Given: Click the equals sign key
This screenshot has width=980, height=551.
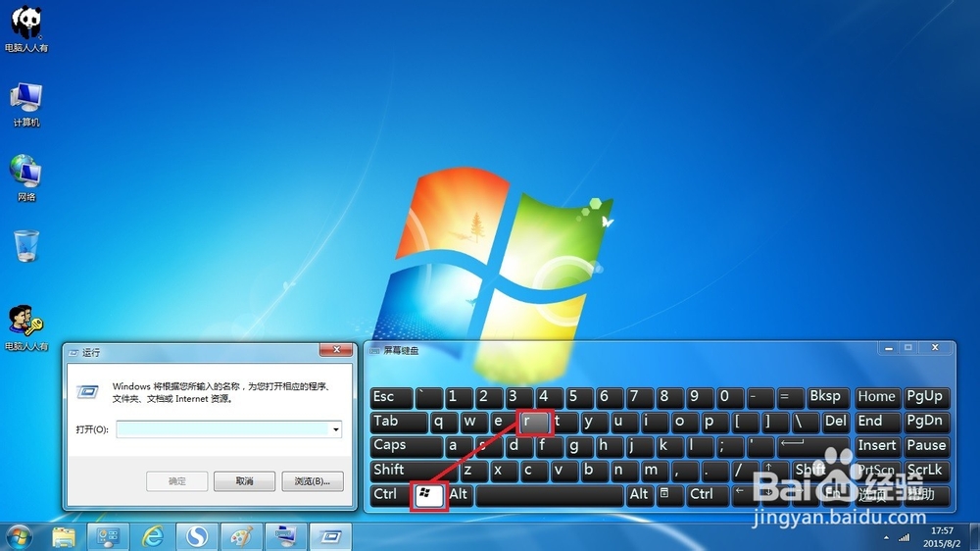Looking at the screenshot, I should 789,397.
